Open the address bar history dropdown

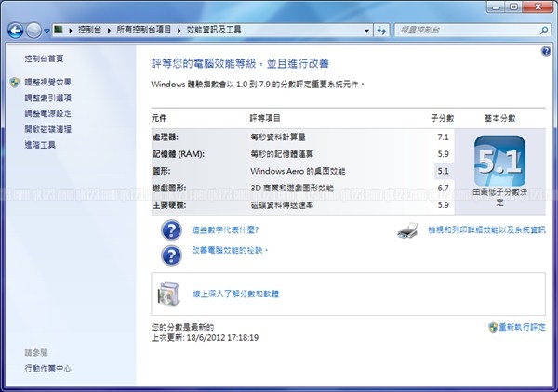pos(366,31)
